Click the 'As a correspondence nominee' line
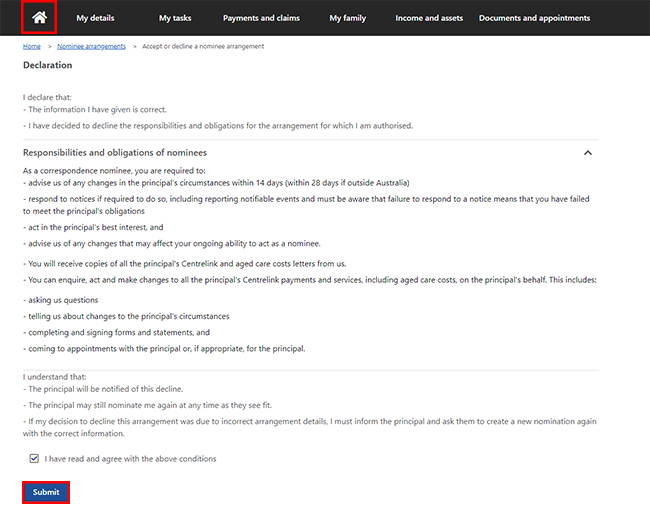 [x=114, y=171]
